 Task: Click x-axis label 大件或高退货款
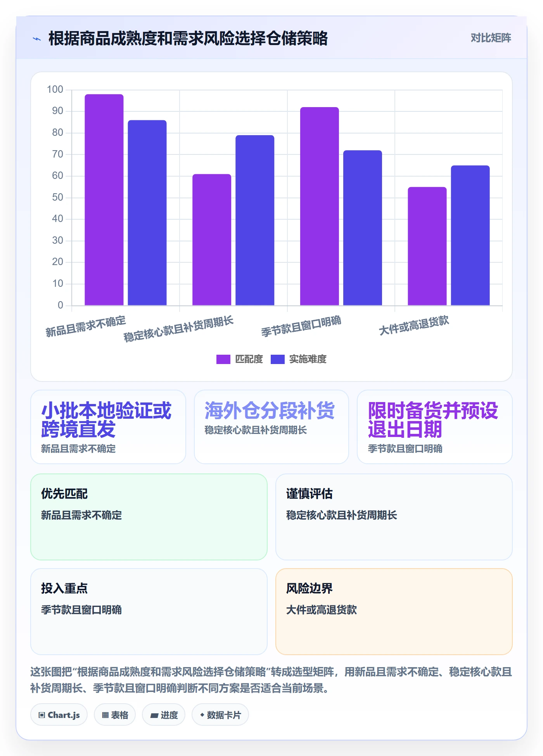coord(414,325)
